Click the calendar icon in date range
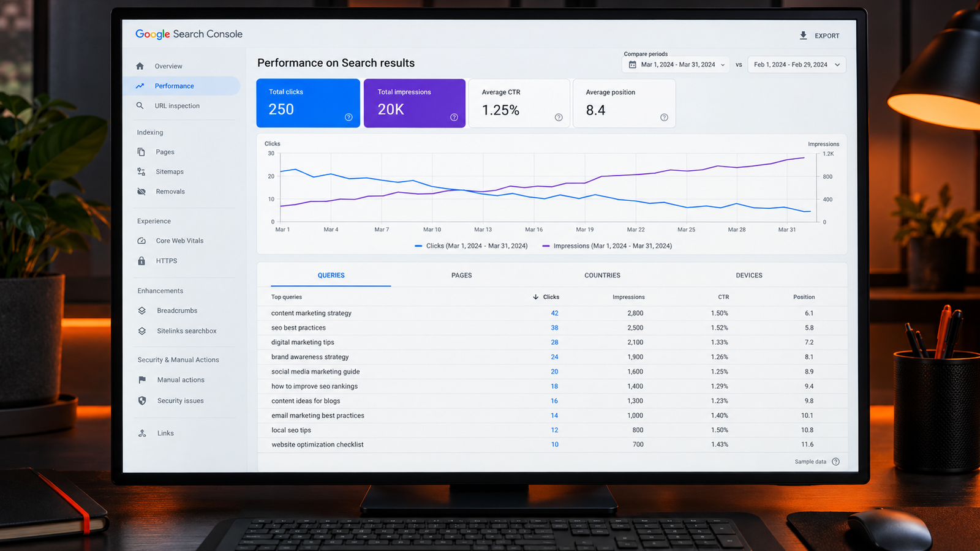This screenshot has width=980, height=551. coord(633,64)
